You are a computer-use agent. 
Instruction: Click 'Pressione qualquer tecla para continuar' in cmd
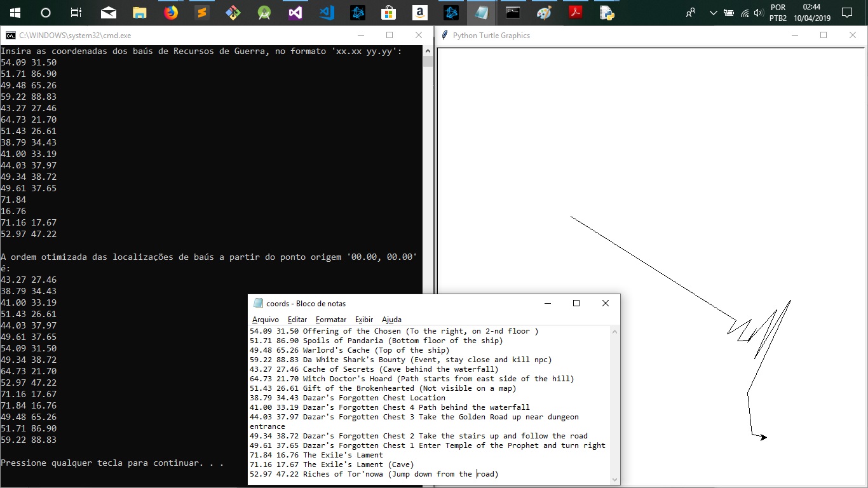point(112,463)
